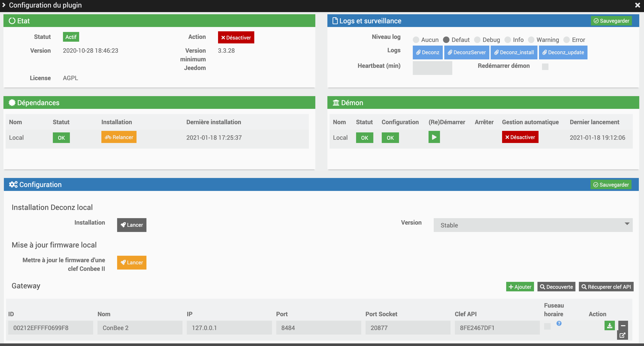Select Debug log level

(477, 40)
